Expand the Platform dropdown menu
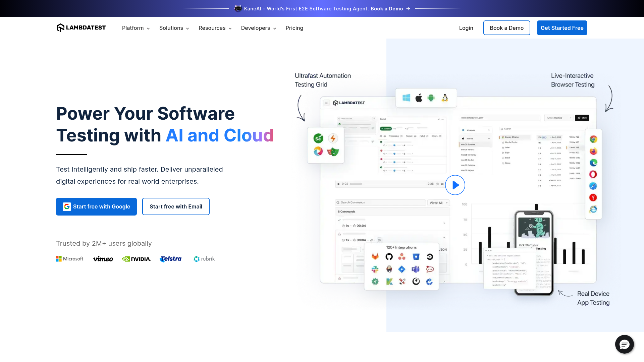The image size is (644, 362). point(136,28)
